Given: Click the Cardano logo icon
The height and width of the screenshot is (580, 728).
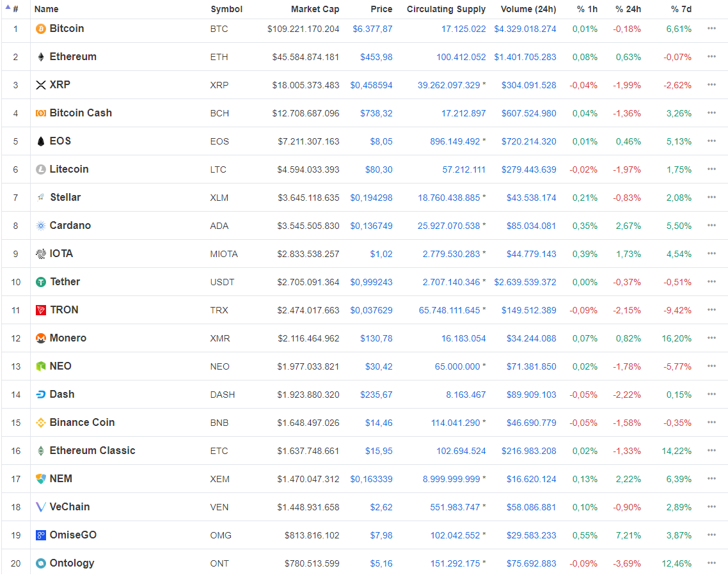Looking at the screenshot, I should coord(41,226).
